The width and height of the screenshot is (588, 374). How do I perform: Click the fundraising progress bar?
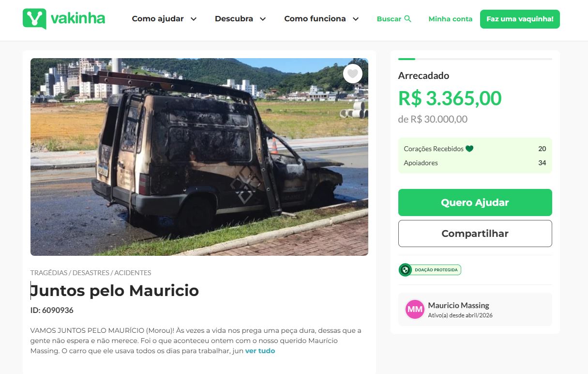(475, 59)
